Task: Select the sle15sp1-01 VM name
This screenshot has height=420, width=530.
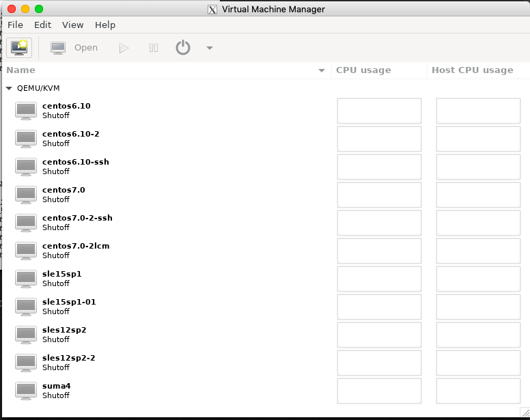Action: pos(69,302)
